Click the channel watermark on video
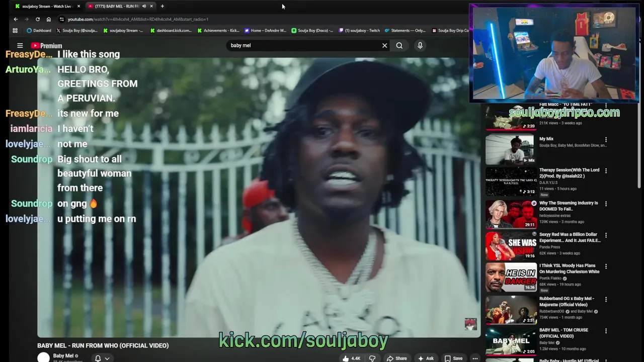 click(x=470, y=324)
